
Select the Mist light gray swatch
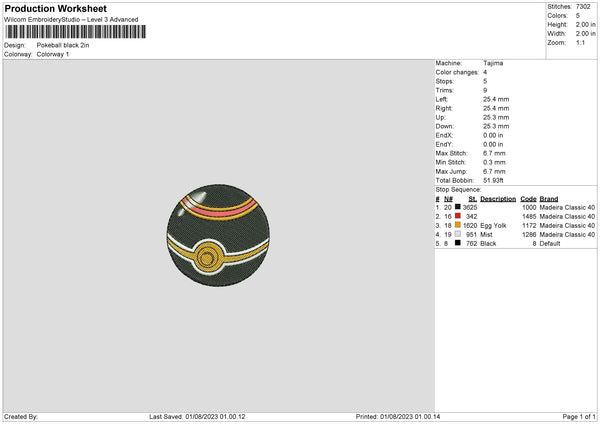tap(458, 234)
